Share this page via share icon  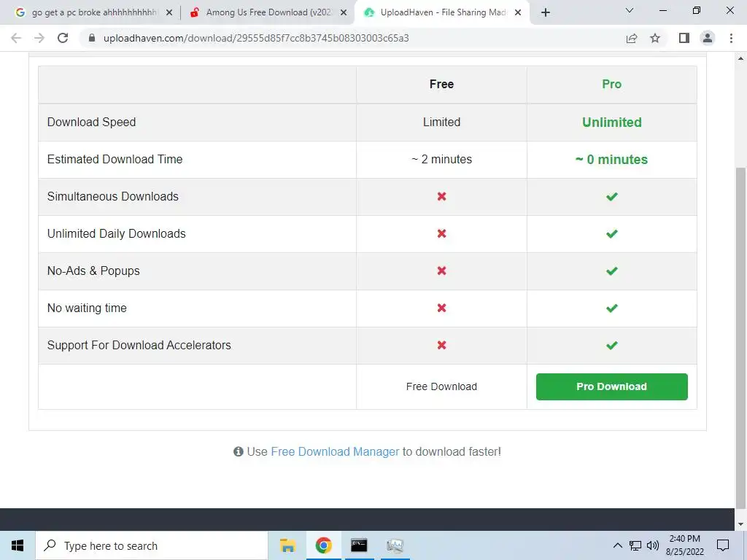(632, 38)
